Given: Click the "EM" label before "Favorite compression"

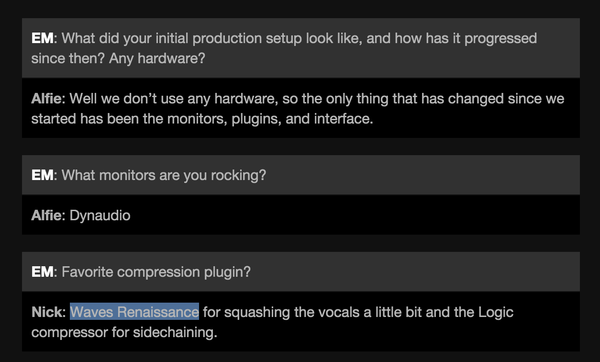Looking at the screenshot, I should [42, 272].
